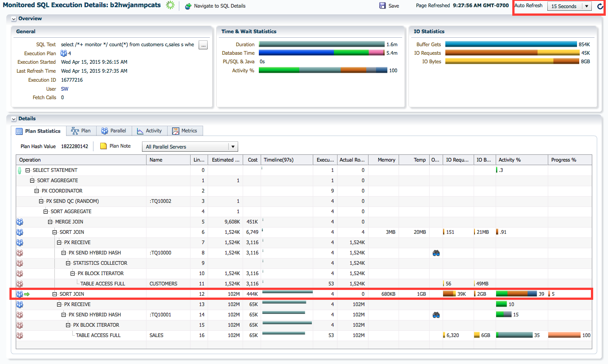Collapse the Details section
Screen dimensions: 608x364
coord(14,119)
